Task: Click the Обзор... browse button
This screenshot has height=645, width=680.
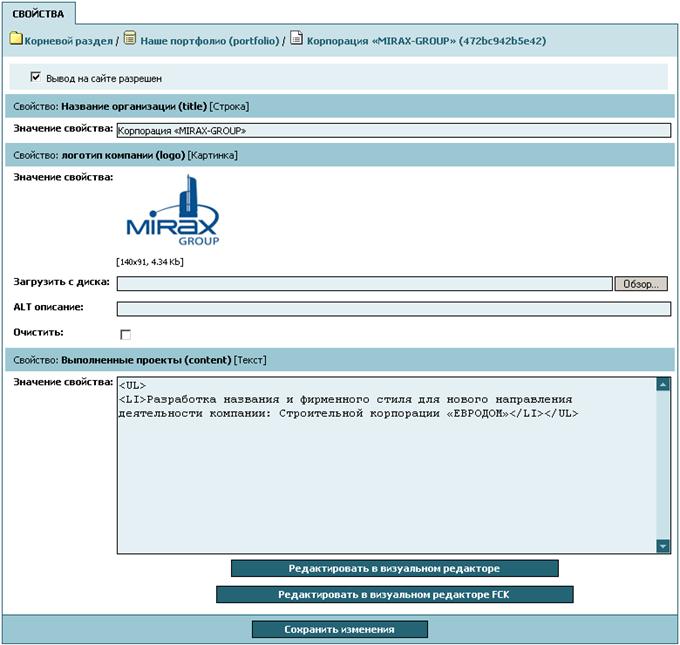Action: pos(641,284)
